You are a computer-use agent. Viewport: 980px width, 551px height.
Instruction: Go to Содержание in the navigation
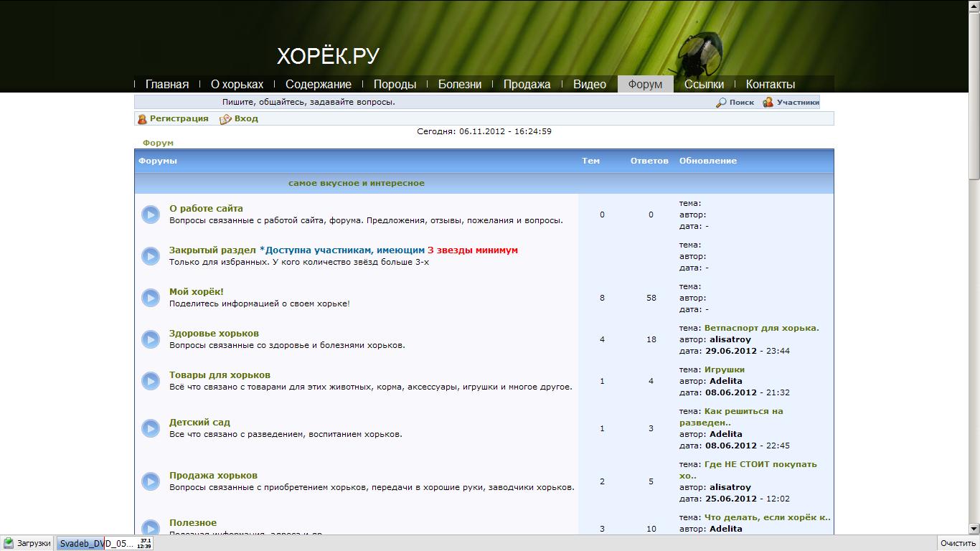(319, 84)
